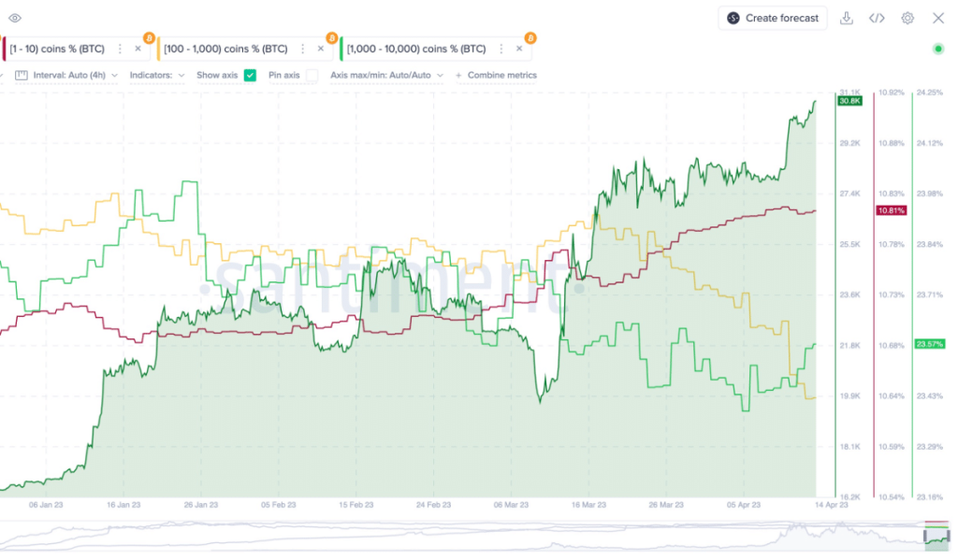Viewport: 958px width, 560px height.
Task: Remove the [1 - 10) coins % metric
Action: coord(138,49)
